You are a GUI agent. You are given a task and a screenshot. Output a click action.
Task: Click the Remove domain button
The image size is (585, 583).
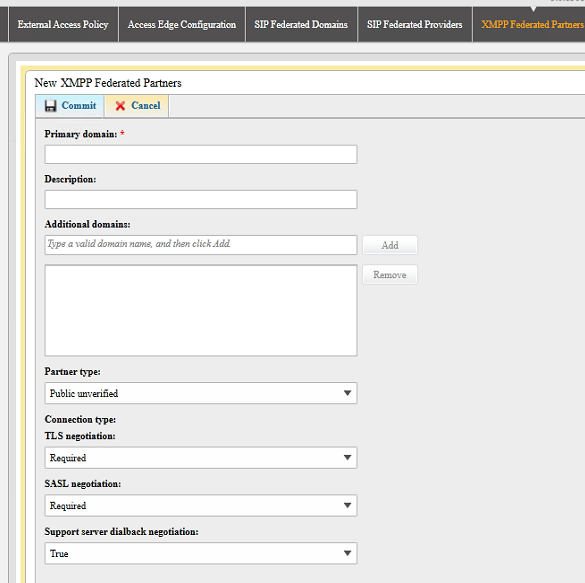390,275
